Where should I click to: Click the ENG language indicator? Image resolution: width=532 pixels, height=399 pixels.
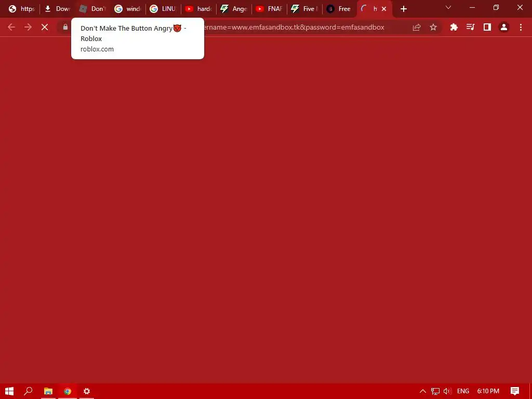click(x=463, y=391)
